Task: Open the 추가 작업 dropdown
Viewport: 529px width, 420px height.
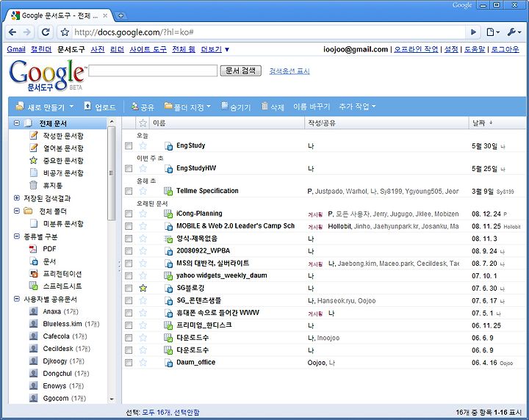Action: pos(357,106)
